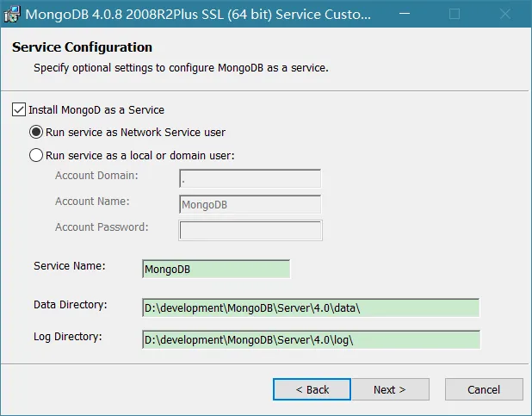Toggle Install MongoD as a Service checkbox

[x=19, y=110]
